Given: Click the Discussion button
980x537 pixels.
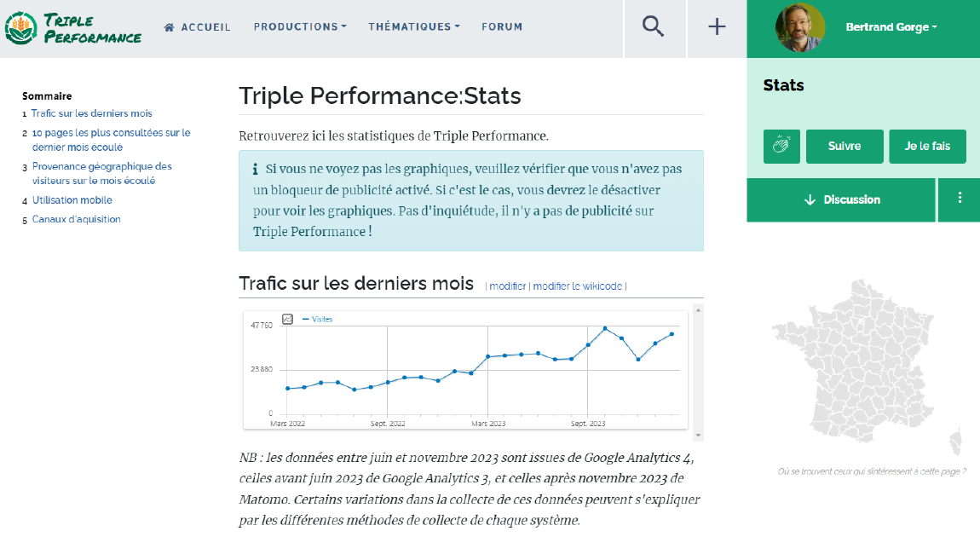Looking at the screenshot, I should click(x=840, y=199).
